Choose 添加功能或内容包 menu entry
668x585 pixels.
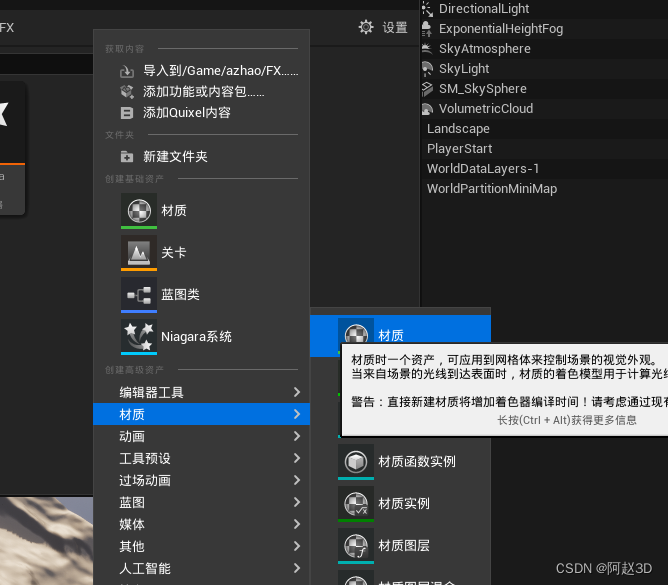click(202, 92)
